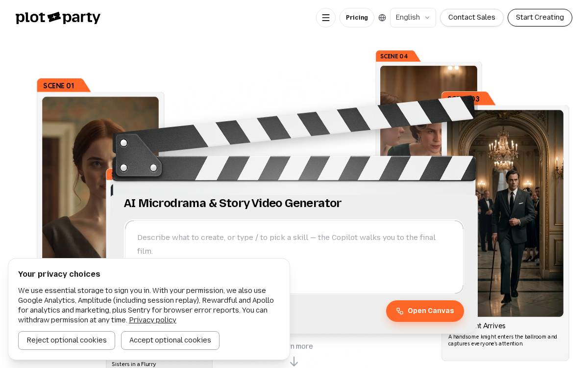Click the orange Open Canvas button
The width and height of the screenshot is (588, 368).
click(425, 311)
